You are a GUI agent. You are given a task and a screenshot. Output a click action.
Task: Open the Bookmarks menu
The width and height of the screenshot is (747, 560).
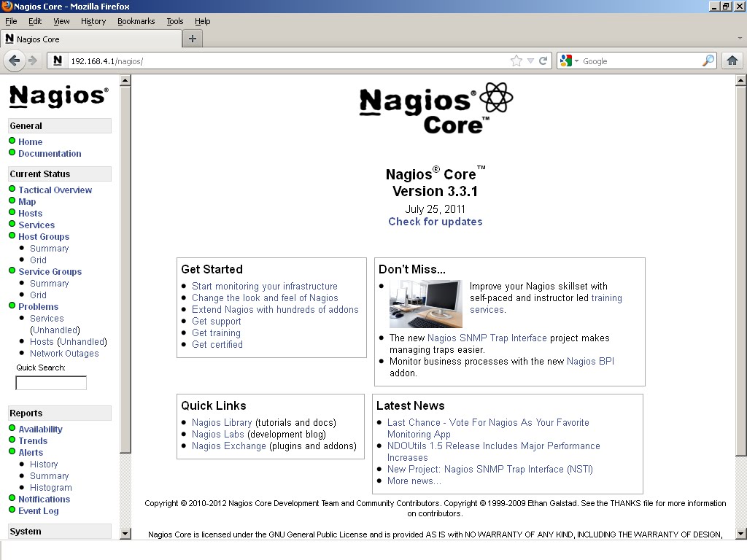(136, 21)
